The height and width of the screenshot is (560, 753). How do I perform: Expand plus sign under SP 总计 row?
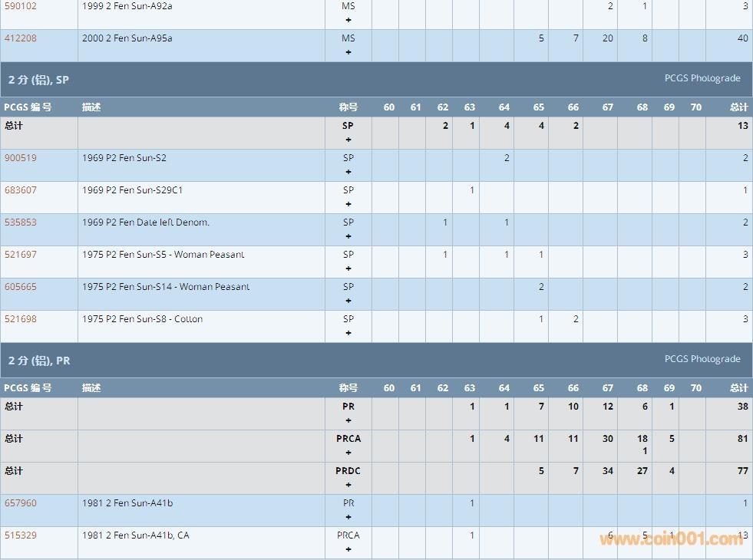coord(348,140)
